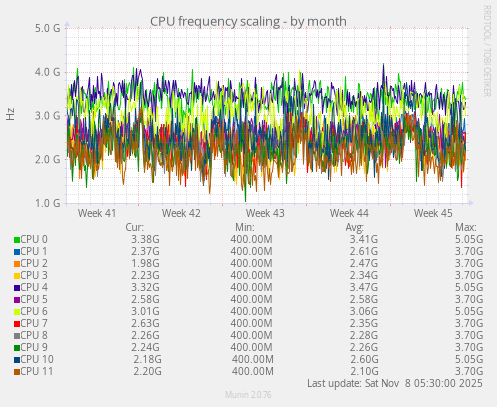Click the 'Week 44' x-axis label
This screenshot has width=497, height=407.
pyautogui.click(x=349, y=213)
